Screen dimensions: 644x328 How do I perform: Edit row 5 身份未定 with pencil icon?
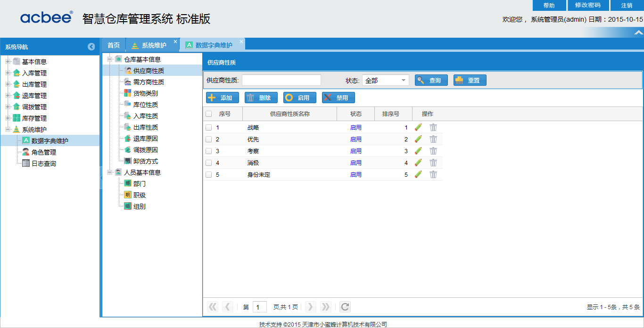[x=418, y=174]
